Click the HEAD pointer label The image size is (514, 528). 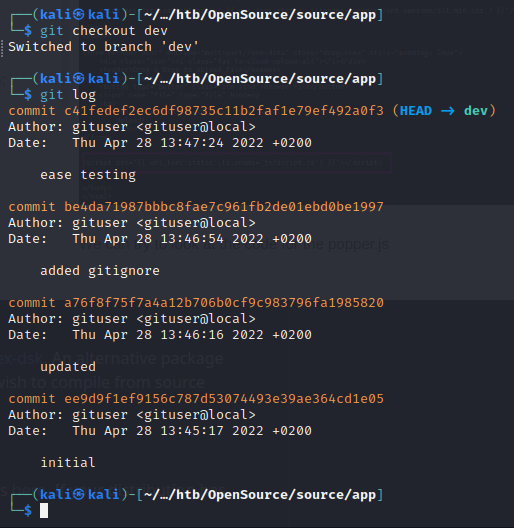(416, 111)
